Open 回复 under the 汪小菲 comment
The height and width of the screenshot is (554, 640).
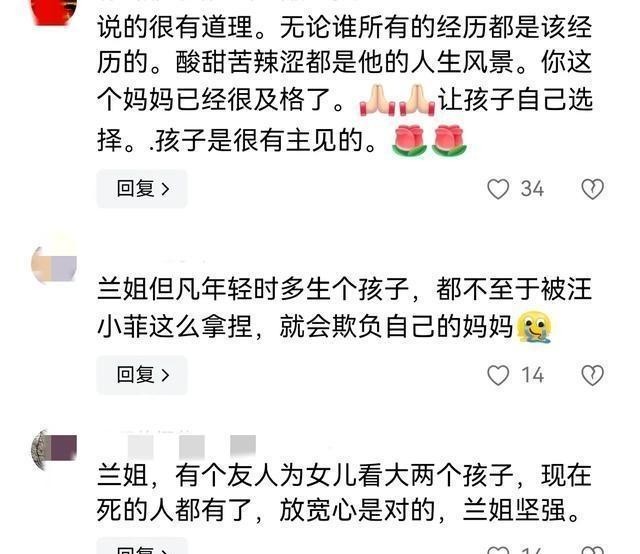[142, 374]
